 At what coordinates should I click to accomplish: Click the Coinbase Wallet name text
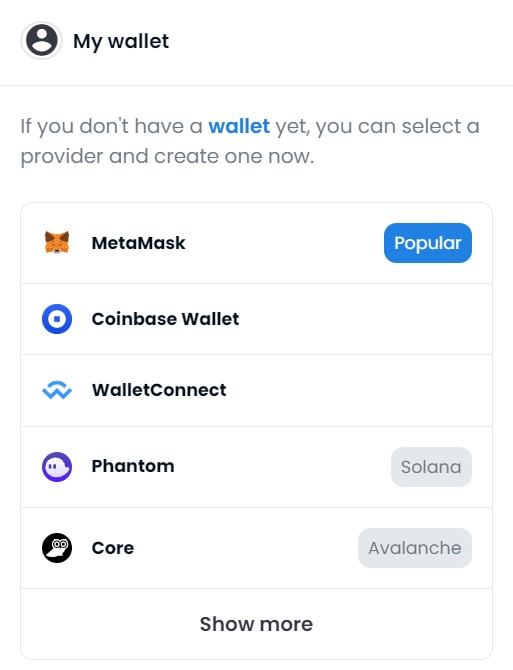(x=165, y=319)
